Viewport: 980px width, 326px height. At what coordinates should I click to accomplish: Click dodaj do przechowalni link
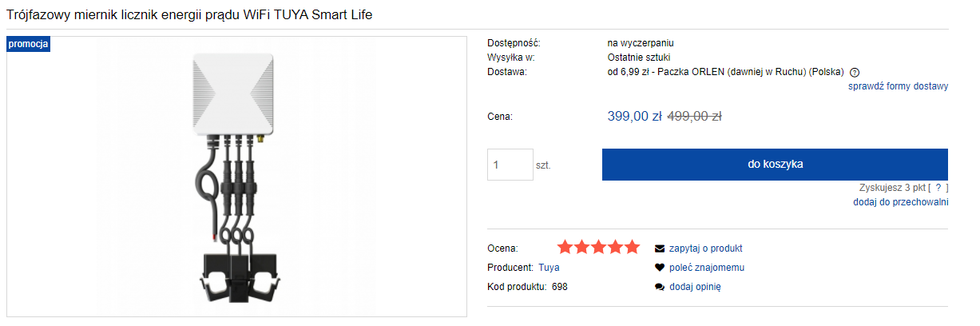(x=900, y=202)
